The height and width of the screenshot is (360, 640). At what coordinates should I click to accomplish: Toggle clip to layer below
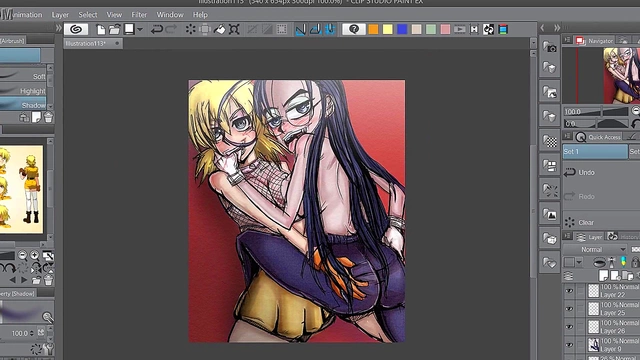pyautogui.click(x=599, y=262)
